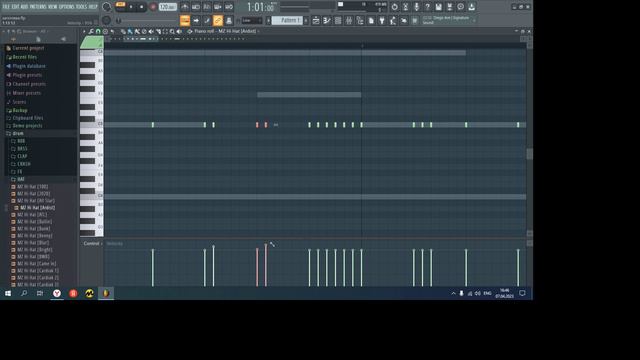Click the arrow left of Pattern 1
This screenshot has height=360, width=640.
tap(269, 20)
